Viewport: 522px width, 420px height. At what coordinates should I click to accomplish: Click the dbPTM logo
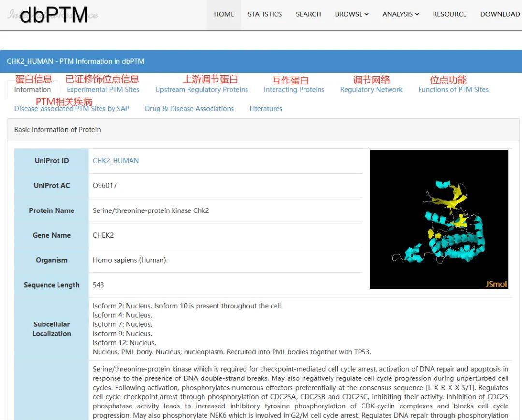[53, 15]
